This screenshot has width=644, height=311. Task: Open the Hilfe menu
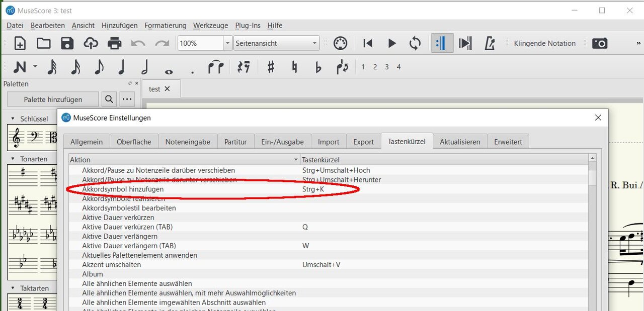tap(275, 25)
